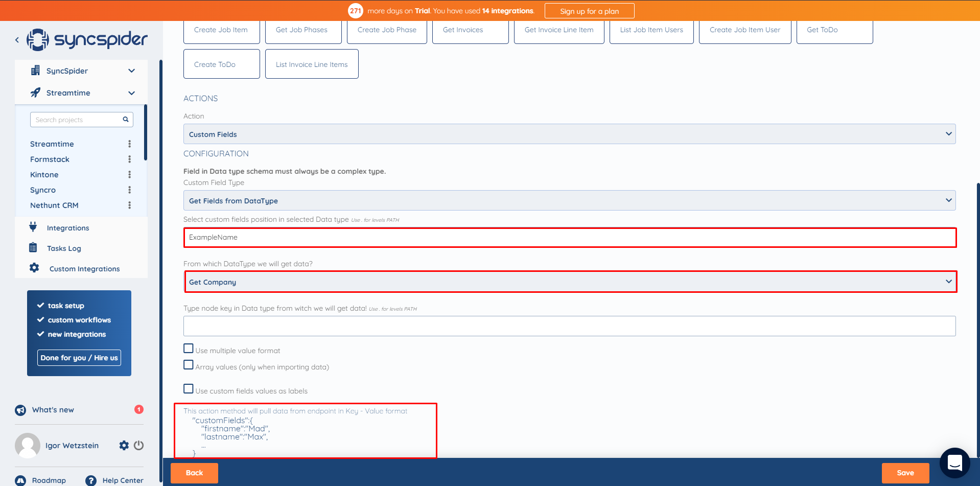The width and height of the screenshot is (980, 486).
Task: Open Custom Field Type dropdown
Action: tap(569, 200)
